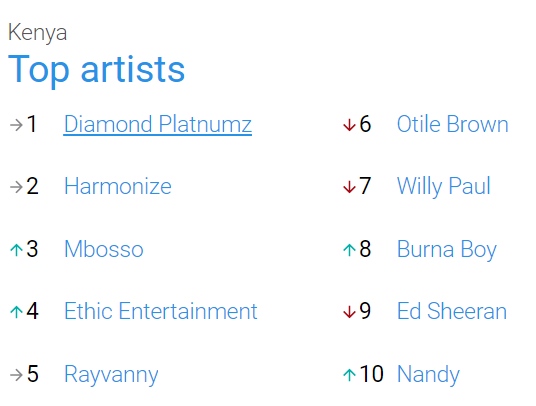The width and height of the screenshot is (536, 406).
Task: Open Harmonize artist page
Action: (x=118, y=187)
